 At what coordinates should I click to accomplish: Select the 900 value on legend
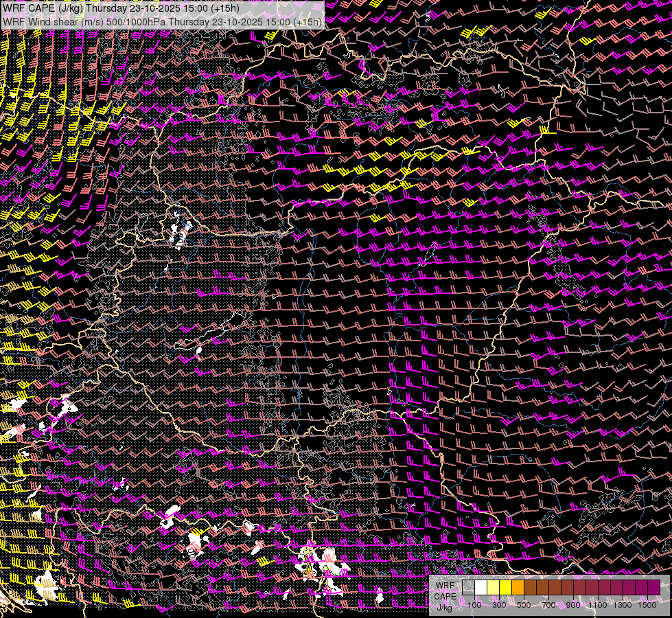point(573,605)
